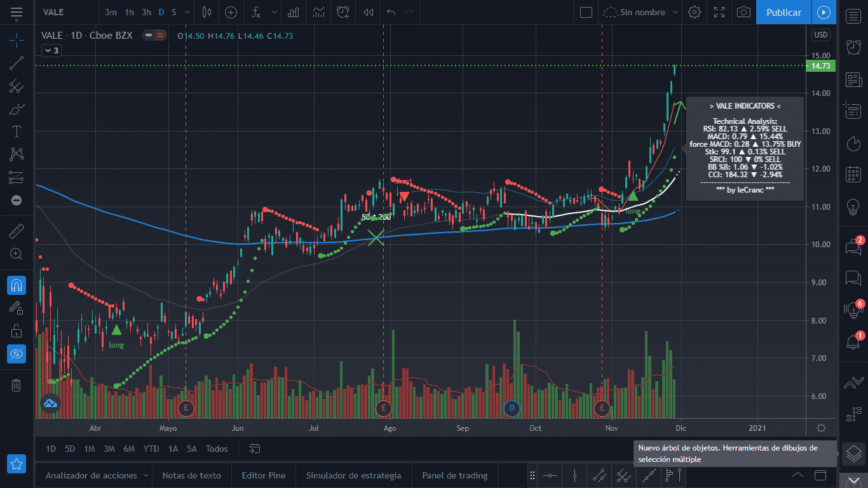The height and width of the screenshot is (488, 868).
Task: Switch to Simulador de estrategia tab
Action: [x=353, y=475]
